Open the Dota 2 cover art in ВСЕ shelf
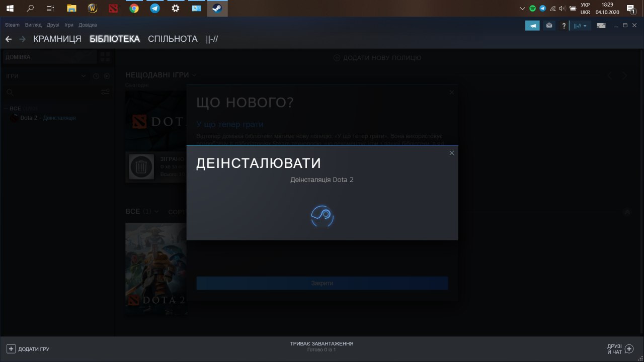Screen dimensions: 644x362 tap(156, 268)
